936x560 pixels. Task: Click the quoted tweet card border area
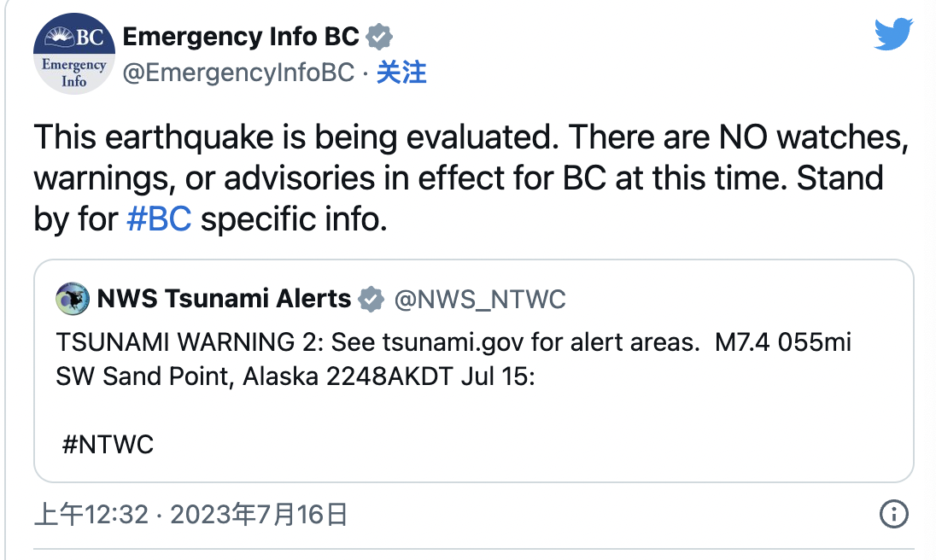(x=473, y=371)
